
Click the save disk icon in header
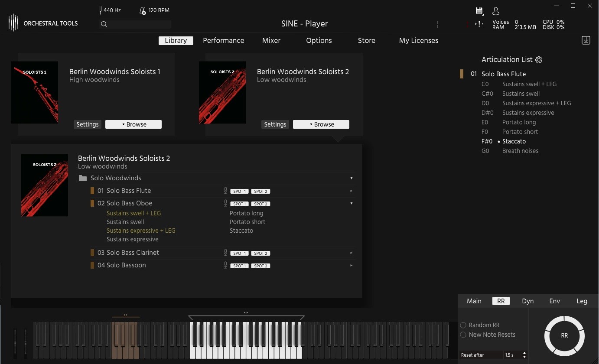pyautogui.click(x=479, y=11)
